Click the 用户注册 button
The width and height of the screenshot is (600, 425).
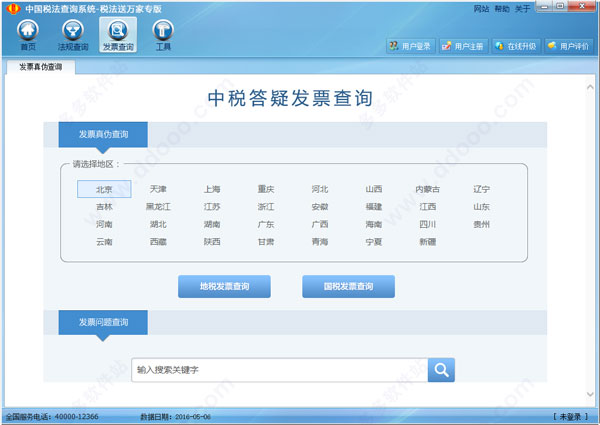pyautogui.click(x=463, y=46)
